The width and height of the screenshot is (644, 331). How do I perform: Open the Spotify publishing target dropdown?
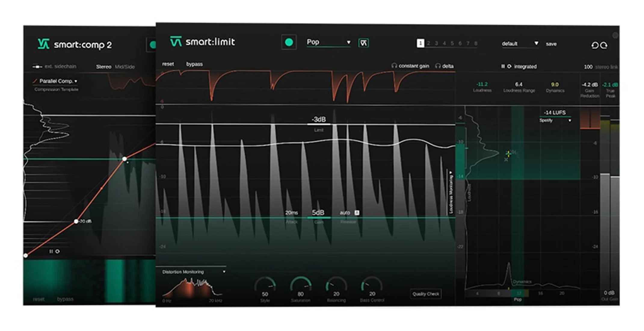click(x=555, y=120)
